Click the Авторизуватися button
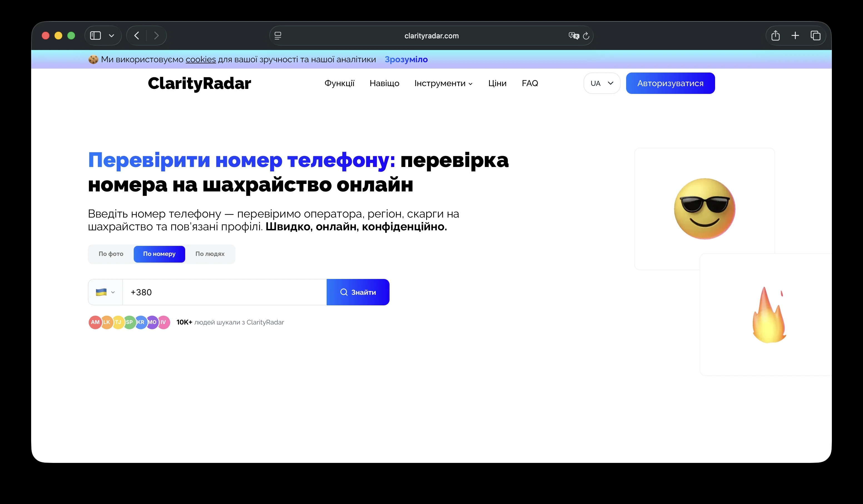863x504 pixels. tap(670, 83)
